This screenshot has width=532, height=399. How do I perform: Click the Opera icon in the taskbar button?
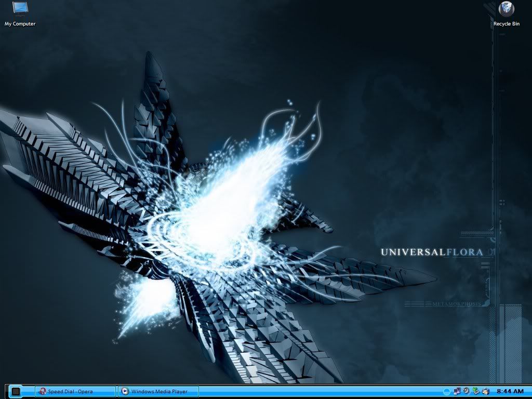(x=43, y=391)
